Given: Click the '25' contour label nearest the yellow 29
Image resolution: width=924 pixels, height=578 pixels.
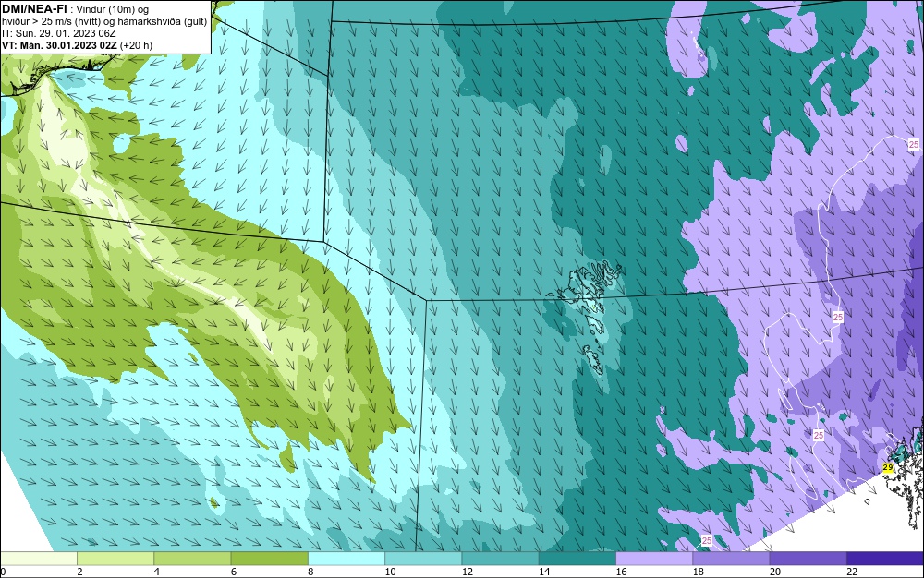Looking at the screenshot, I should (x=819, y=435).
